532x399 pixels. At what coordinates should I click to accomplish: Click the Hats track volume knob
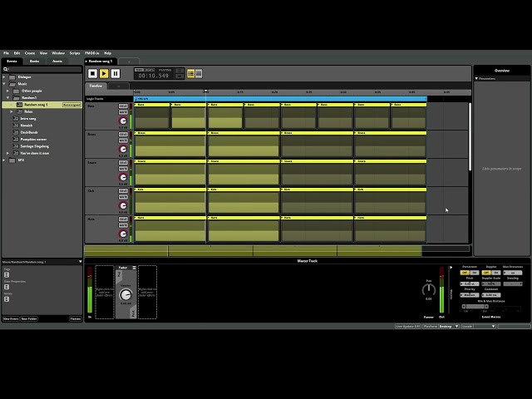pos(123,234)
